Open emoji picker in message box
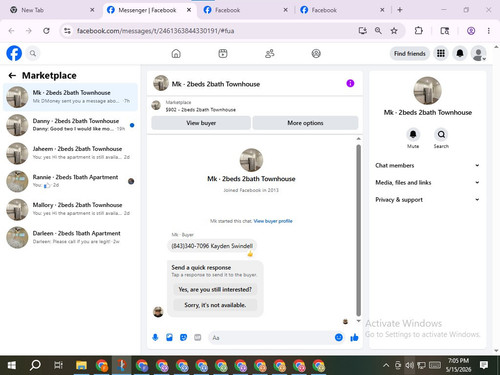 pos(339,338)
